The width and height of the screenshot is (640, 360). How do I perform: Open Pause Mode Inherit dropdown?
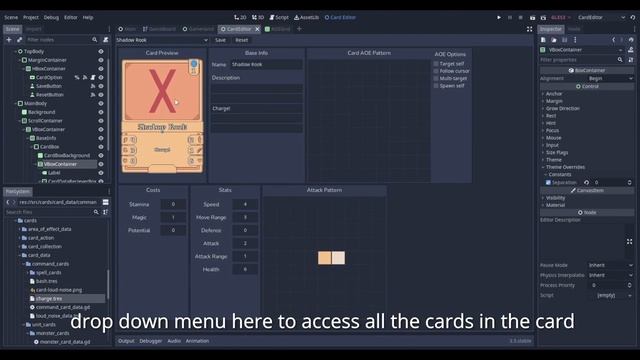point(611,265)
